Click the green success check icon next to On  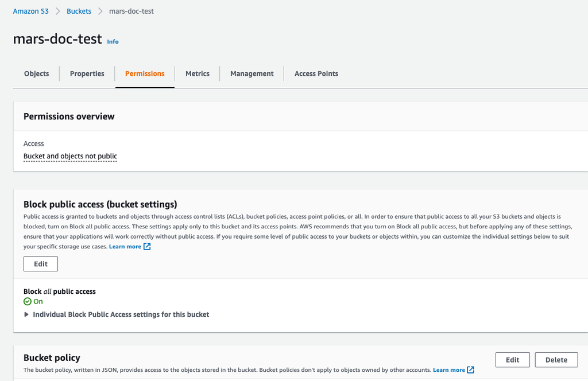26,301
